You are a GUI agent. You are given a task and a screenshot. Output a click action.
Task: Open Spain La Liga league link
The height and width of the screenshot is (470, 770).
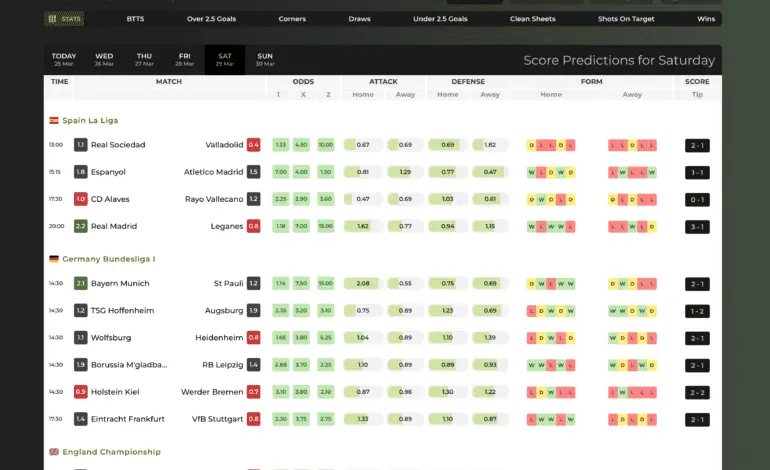(x=90, y=120)
